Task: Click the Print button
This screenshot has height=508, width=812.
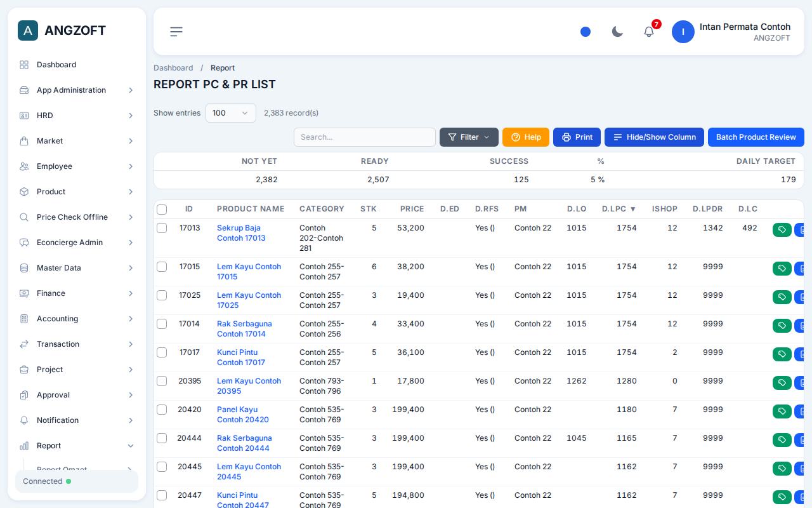Action: coord(577,137)
